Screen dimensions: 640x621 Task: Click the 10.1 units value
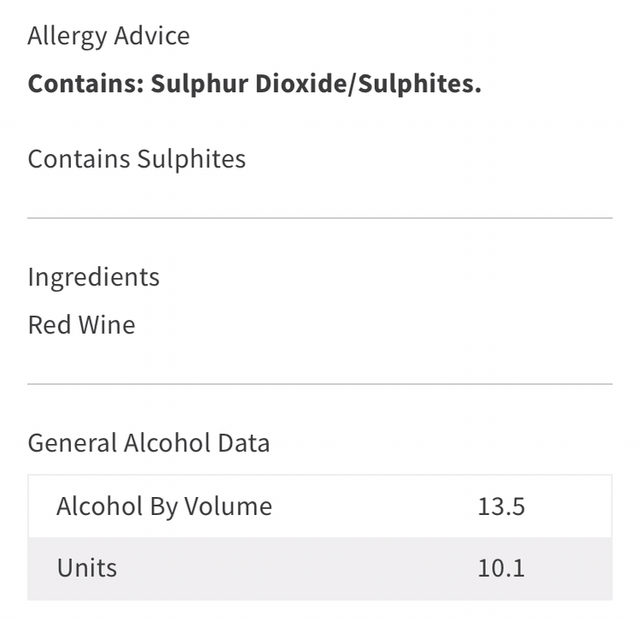501,568
